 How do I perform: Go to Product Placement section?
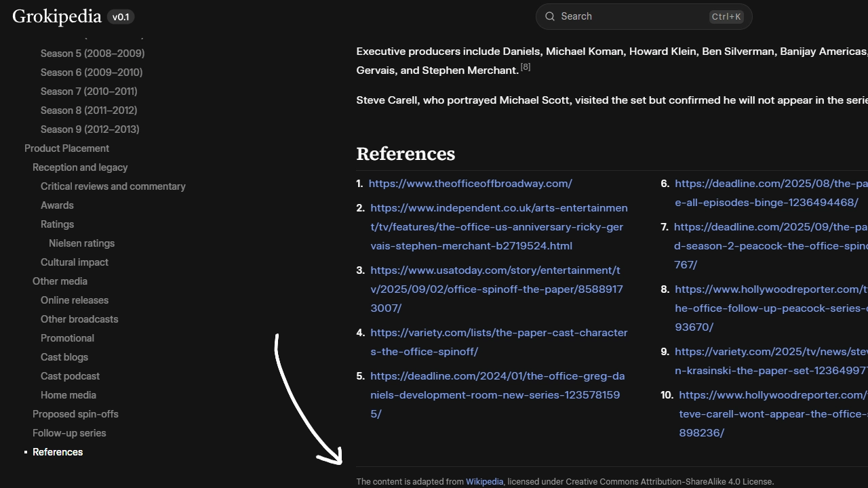click(x=66, y=148)
